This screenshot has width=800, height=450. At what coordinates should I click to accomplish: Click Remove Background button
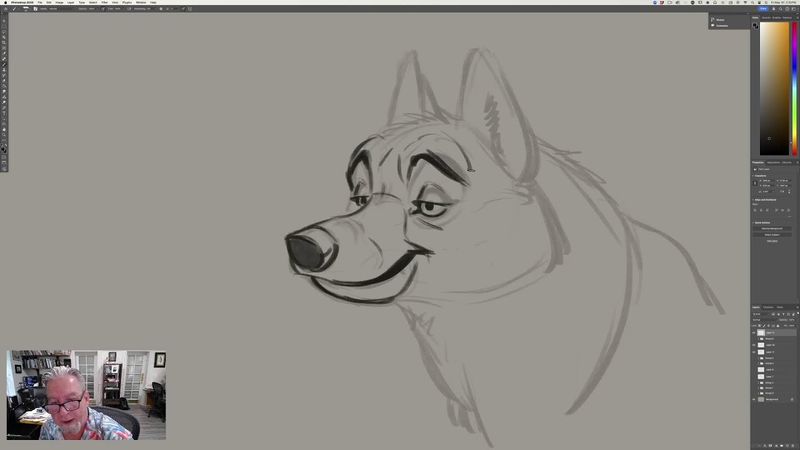[772, 229]
